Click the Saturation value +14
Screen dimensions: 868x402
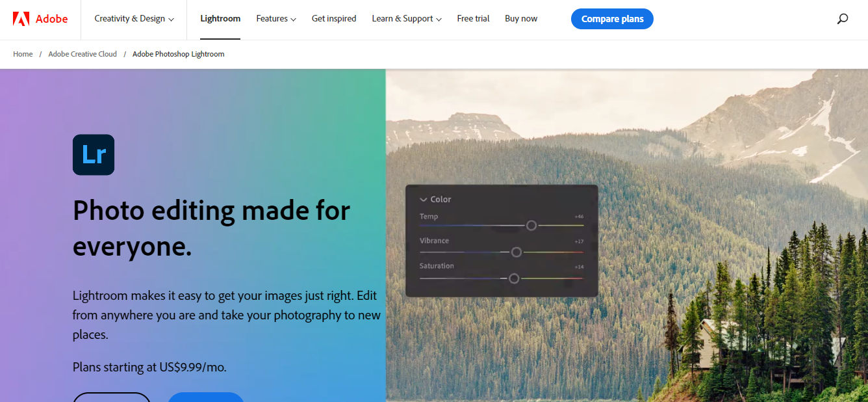pyautogui.click(x=579, y=267)
